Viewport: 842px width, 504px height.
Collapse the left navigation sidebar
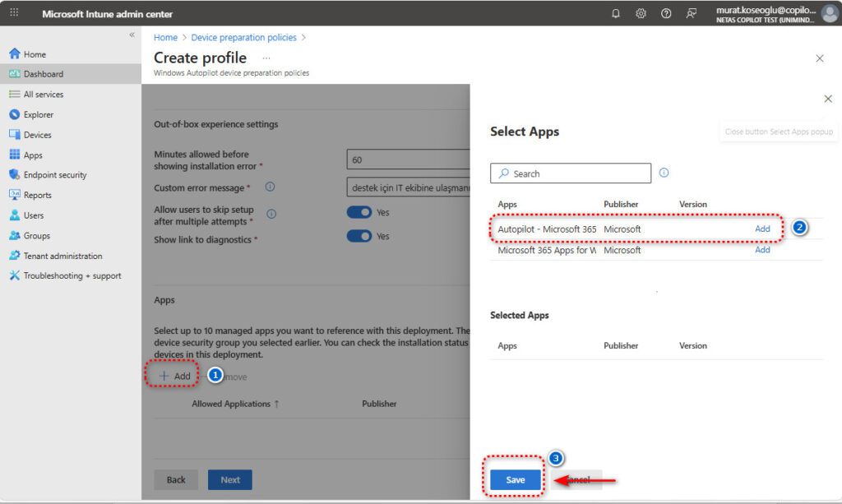[x=132, y=35]
